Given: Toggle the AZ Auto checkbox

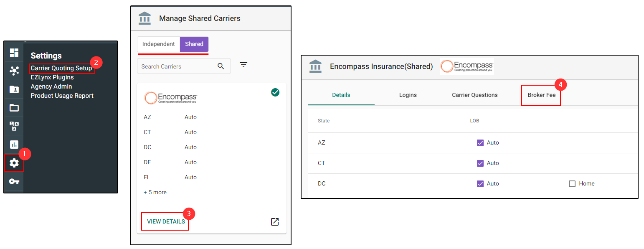Looking at the screenshot, I should [x=480, y=142].
